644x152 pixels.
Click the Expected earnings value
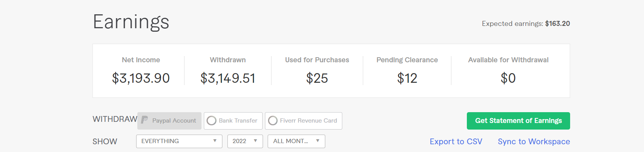pos(557,24)
